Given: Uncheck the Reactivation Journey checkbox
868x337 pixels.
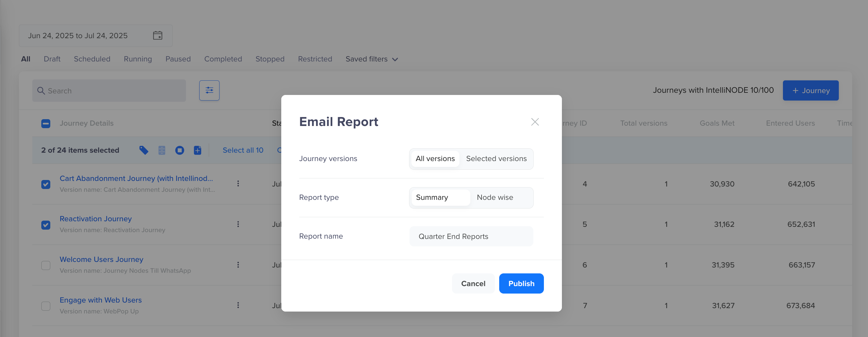Looking at the screenshot, I should pyautogui.click(x=46, y=225).
